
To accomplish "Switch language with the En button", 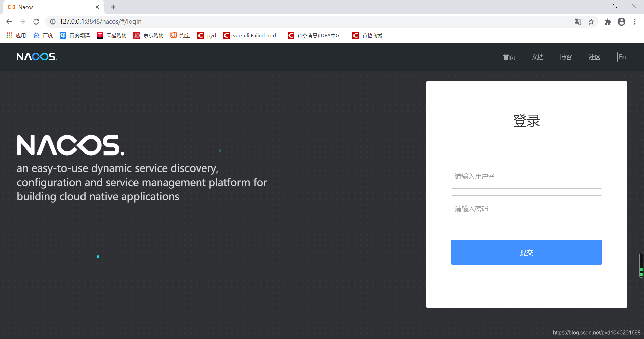I will coord(622,57).
